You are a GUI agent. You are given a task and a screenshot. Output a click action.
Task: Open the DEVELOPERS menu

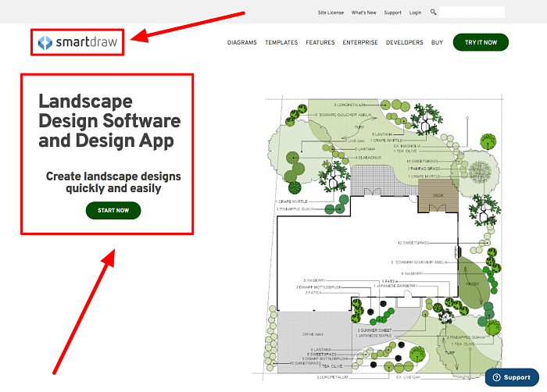(x=404, y=42)
